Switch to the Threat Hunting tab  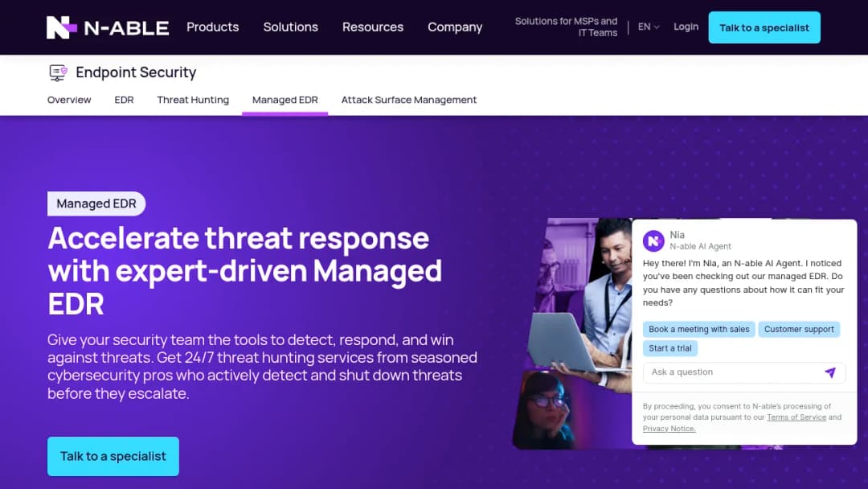[x=193, y=100]
